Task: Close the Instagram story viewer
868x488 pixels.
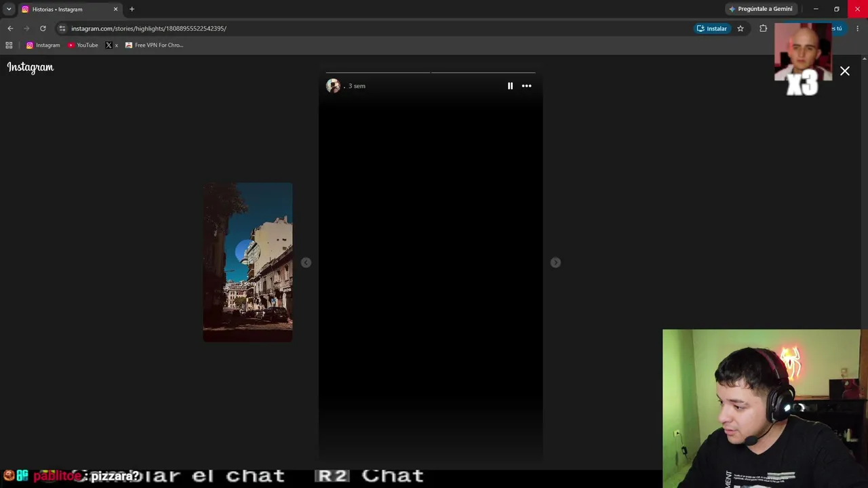Action: (845, 71)
